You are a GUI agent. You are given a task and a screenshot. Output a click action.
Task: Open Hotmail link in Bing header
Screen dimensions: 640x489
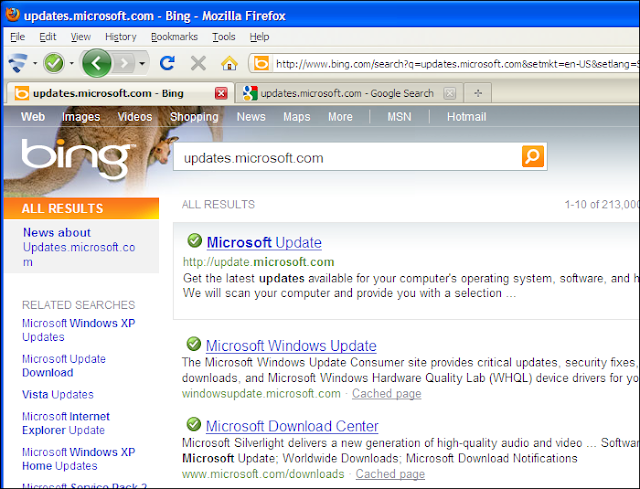click(467, 117)
